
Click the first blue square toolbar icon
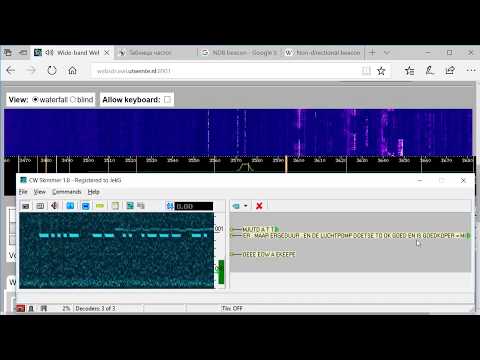coord(70,206)
